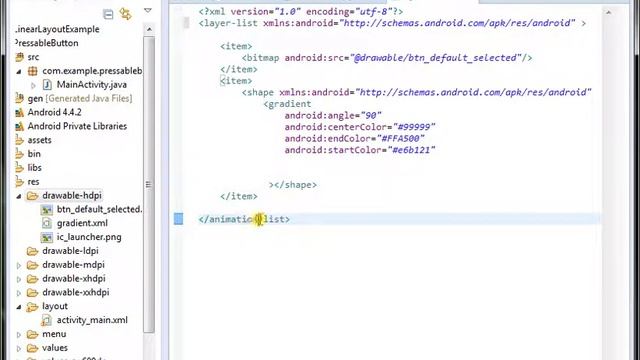Image resolution: width=640 pixels, height=360 pixels.
Task: Click the XML file icon for gradient.xml
Action: coord(47,223)
